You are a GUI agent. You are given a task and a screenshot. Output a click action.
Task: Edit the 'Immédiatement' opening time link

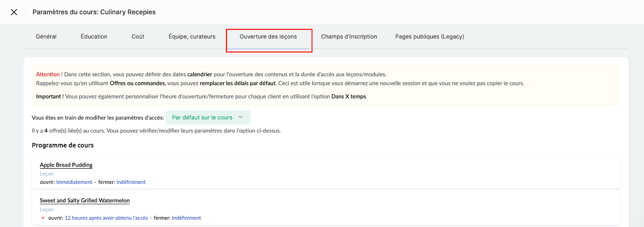click(x=74, y=182)
